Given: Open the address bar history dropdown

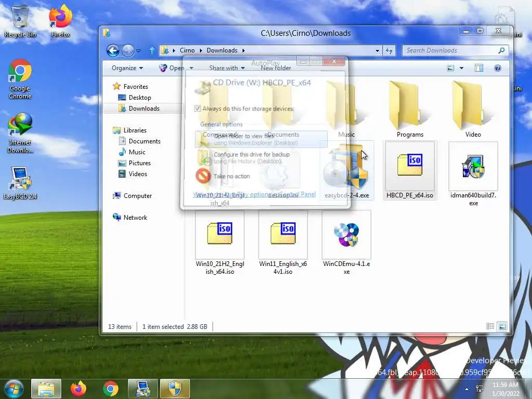Looking at the screenshot, I should point(377,50).
